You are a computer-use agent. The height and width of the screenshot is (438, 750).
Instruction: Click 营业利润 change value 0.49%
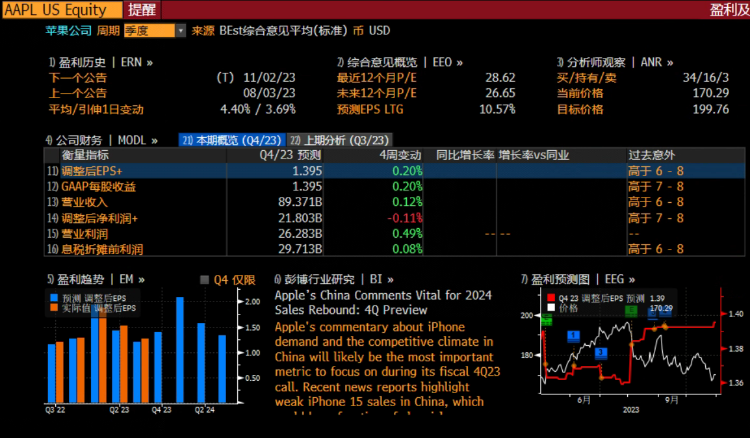tap(407, 234)
